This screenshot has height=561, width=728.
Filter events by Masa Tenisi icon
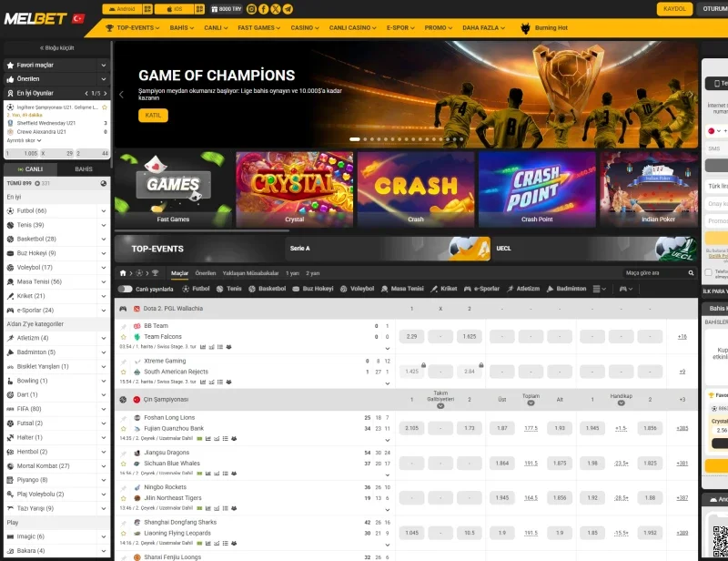[384, 289]
